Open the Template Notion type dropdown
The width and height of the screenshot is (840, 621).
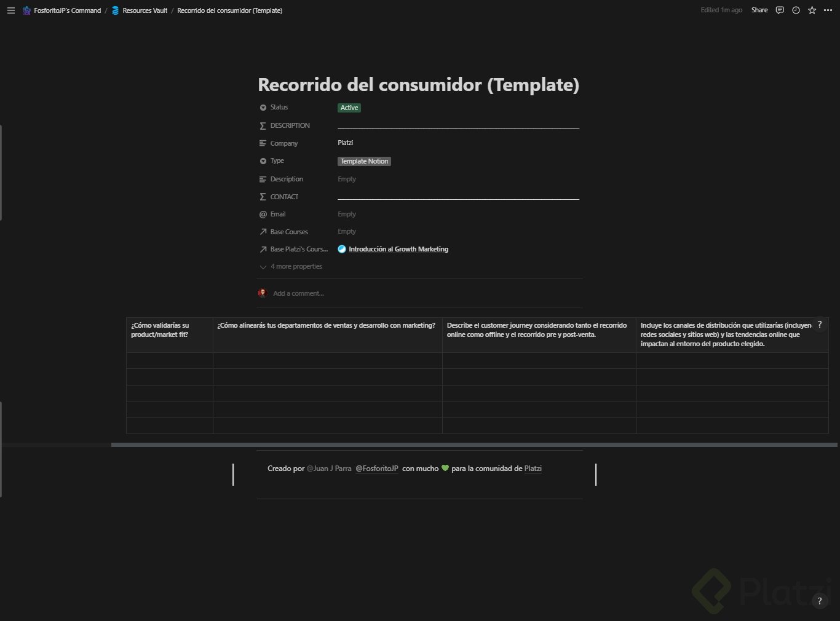point(364,161)
